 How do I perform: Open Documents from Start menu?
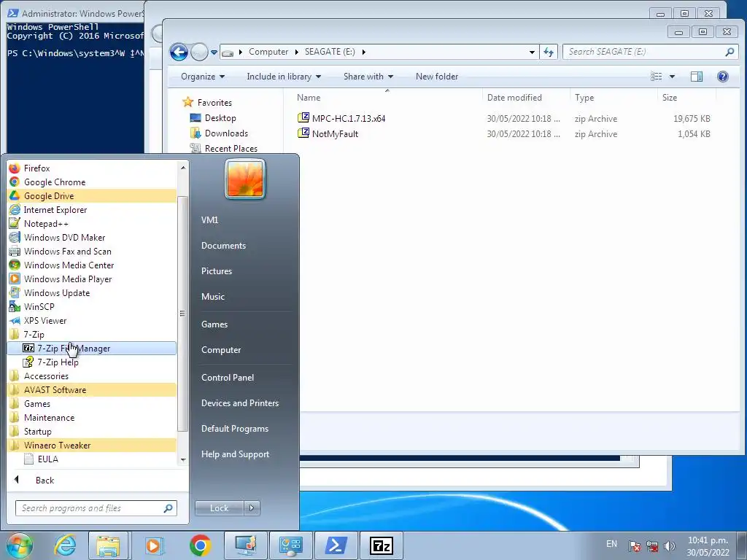(223, 246)
